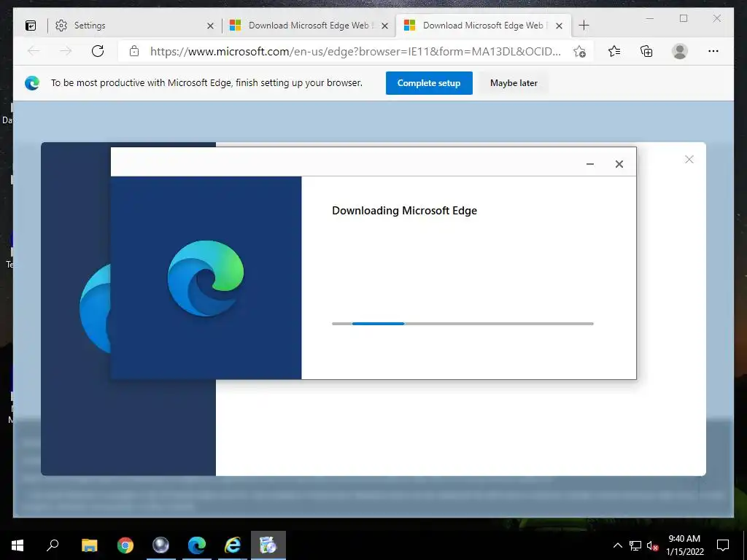Select the active Download Microsoft Edge tab
This screenshot has width=747, height=560.
pyautogui.click(x=483, y=26)
